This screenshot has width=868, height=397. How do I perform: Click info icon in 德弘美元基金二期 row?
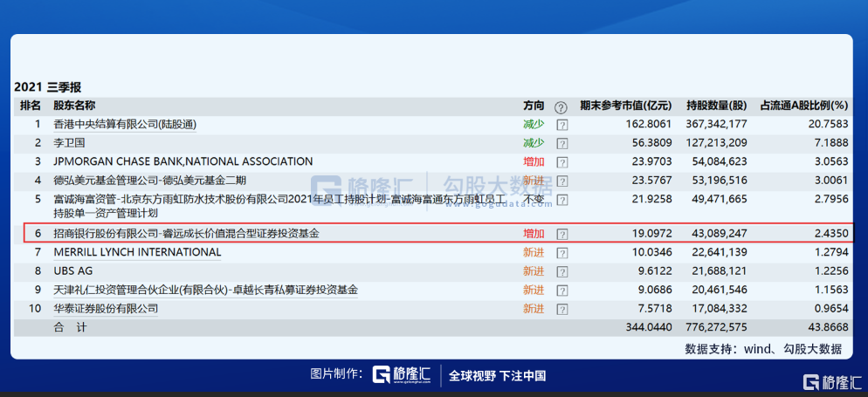561,181
